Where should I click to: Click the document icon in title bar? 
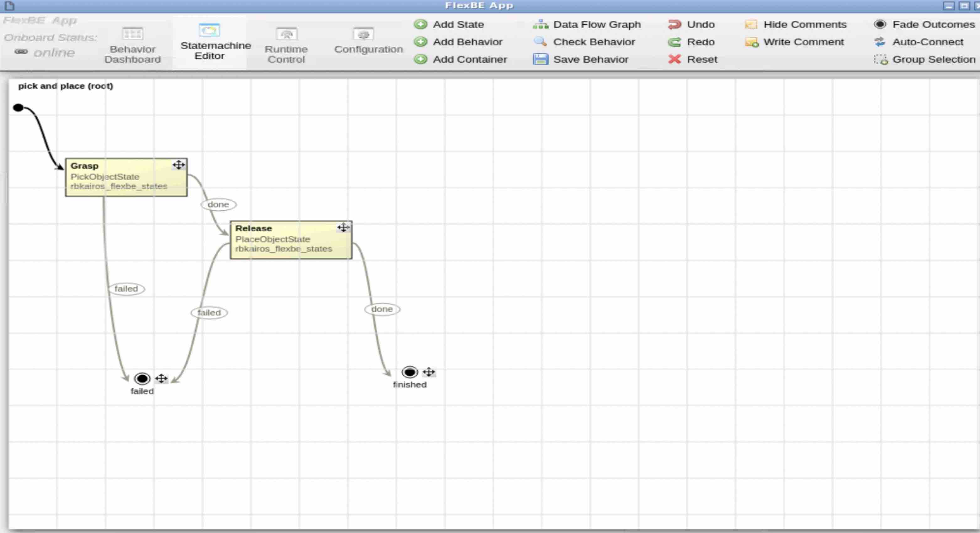[x=9, y=6]
